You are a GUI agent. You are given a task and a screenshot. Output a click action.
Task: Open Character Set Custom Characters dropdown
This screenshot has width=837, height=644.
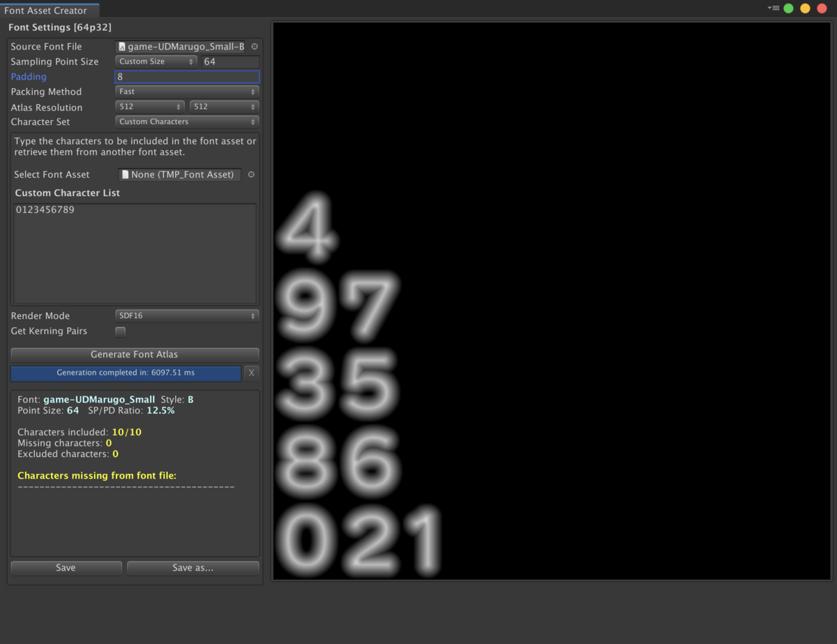click(187, 121)
